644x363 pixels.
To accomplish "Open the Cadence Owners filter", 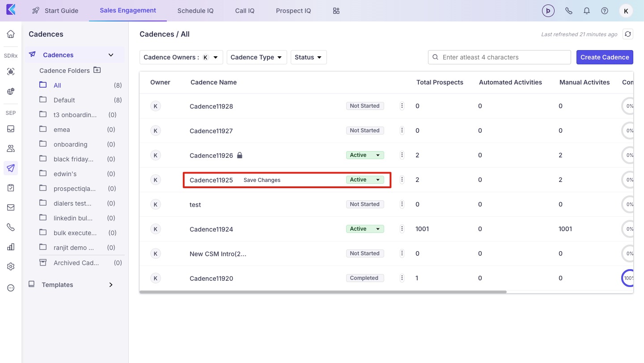I will (181, 57).
